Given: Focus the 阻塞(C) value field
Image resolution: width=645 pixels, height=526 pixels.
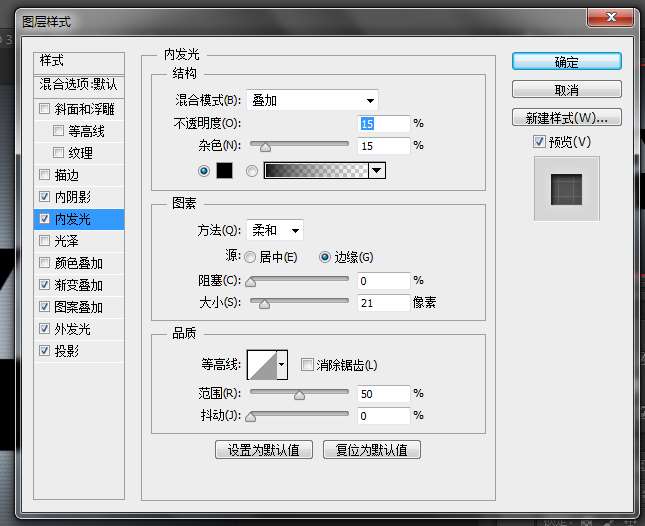Looking at the screenshot, I should (x=384, y=281).
